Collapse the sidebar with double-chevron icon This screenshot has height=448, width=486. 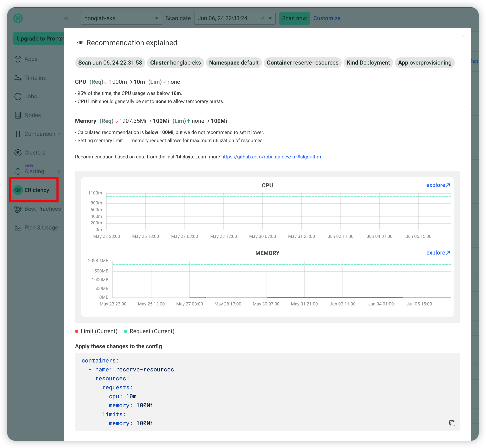[x=66, y=18]
